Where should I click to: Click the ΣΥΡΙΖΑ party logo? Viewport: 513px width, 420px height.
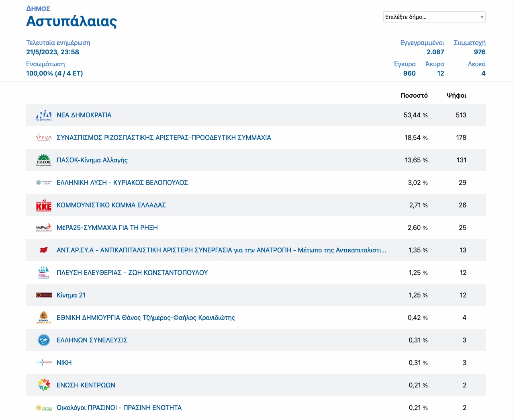pyautogui.click(x=44, y=137)
